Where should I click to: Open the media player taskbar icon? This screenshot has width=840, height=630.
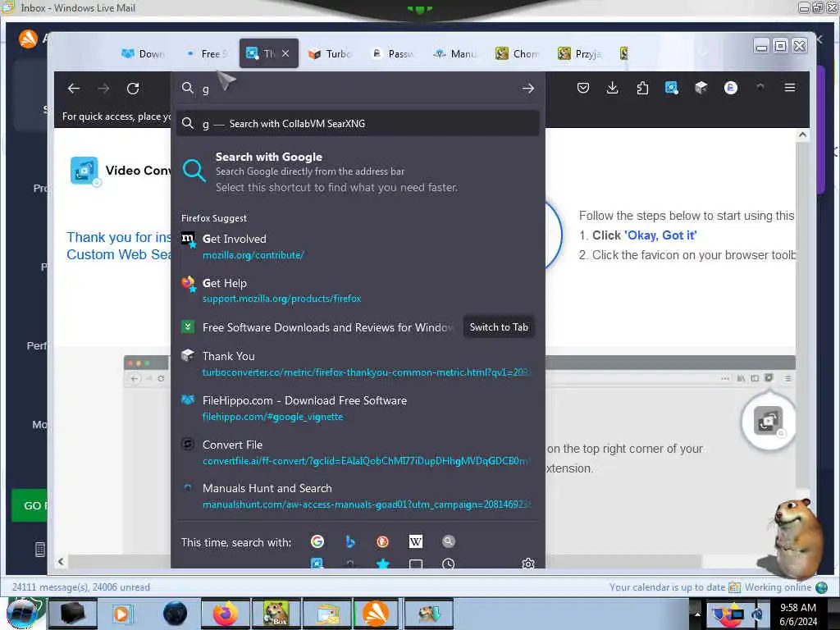(122, 614)
